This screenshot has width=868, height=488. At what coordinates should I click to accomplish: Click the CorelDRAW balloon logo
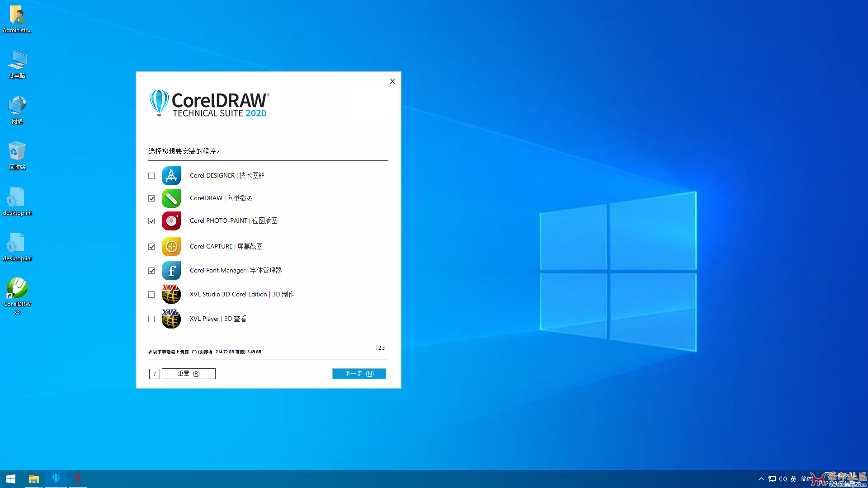159,103
